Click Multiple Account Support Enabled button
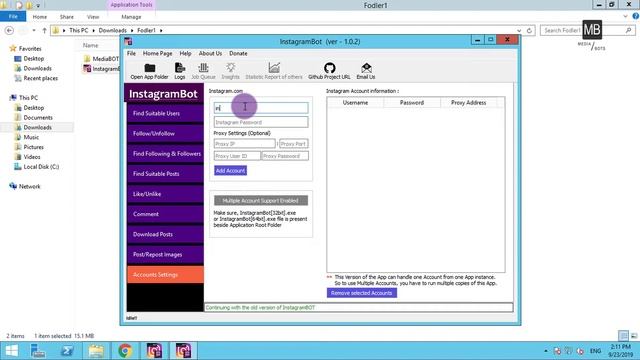The width and height of the screenshot is (640, 360). click(x=261, y=200)
